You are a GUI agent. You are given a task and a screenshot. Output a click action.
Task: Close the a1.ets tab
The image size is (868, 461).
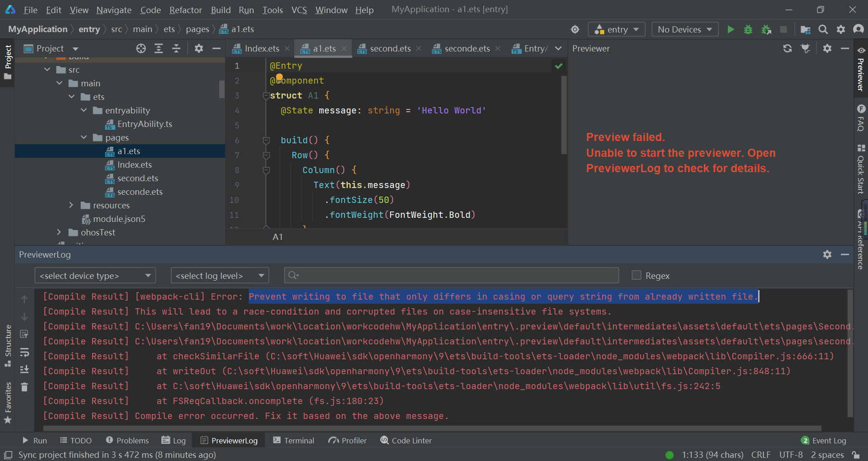(344, 48)
